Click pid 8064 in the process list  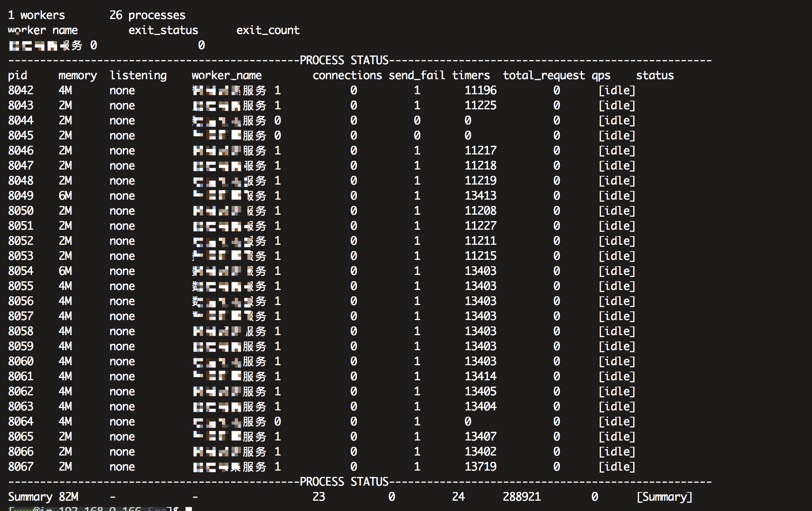coord(21,421)
